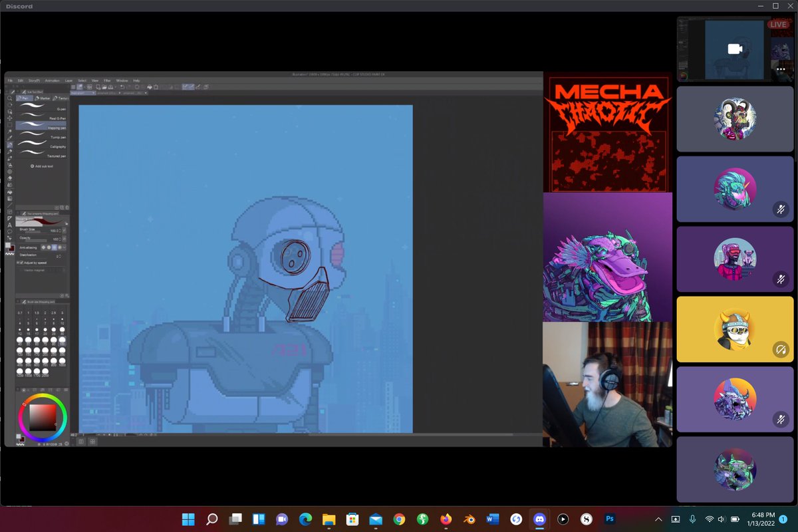Select the Calligraphy sub tool

[x=41, y=144]
